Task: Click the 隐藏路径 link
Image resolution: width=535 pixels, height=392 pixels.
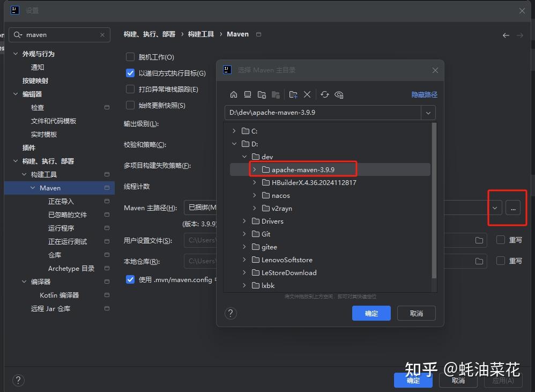Action: click(x=424, y=94)
